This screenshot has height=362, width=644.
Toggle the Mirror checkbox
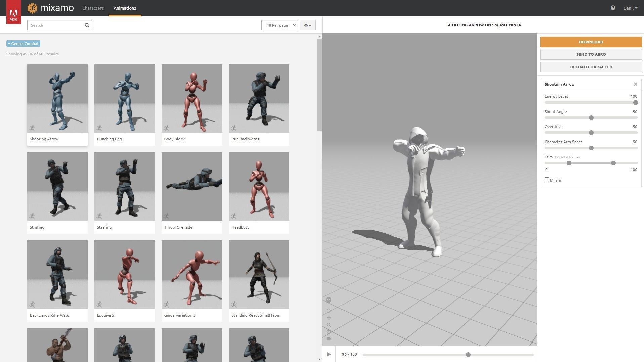point(547,180)
